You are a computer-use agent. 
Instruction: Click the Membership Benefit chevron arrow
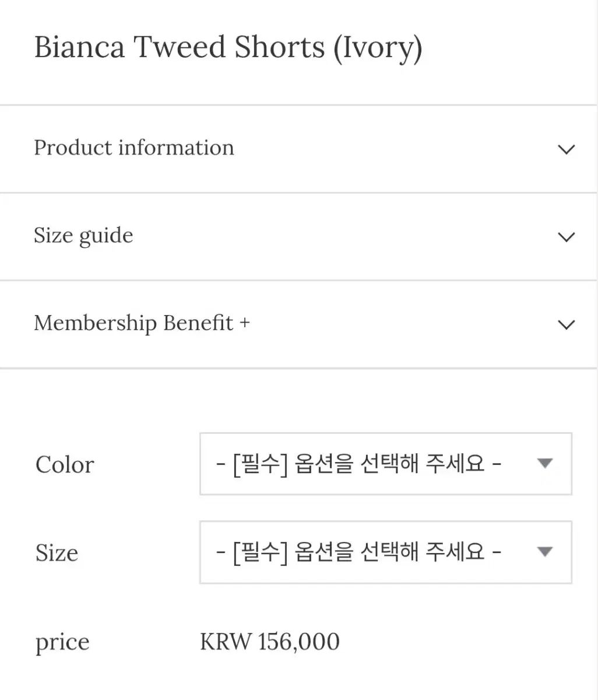[x=566, y=324]
